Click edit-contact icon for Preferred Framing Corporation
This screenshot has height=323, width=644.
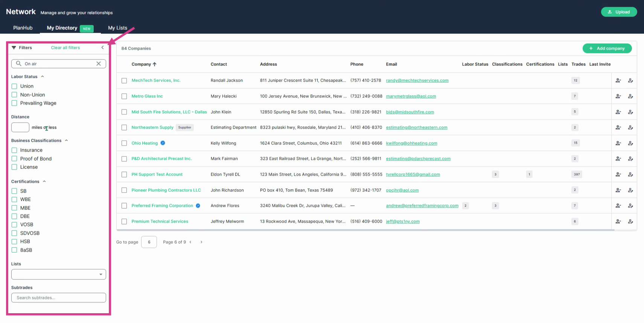coord(630,206)
